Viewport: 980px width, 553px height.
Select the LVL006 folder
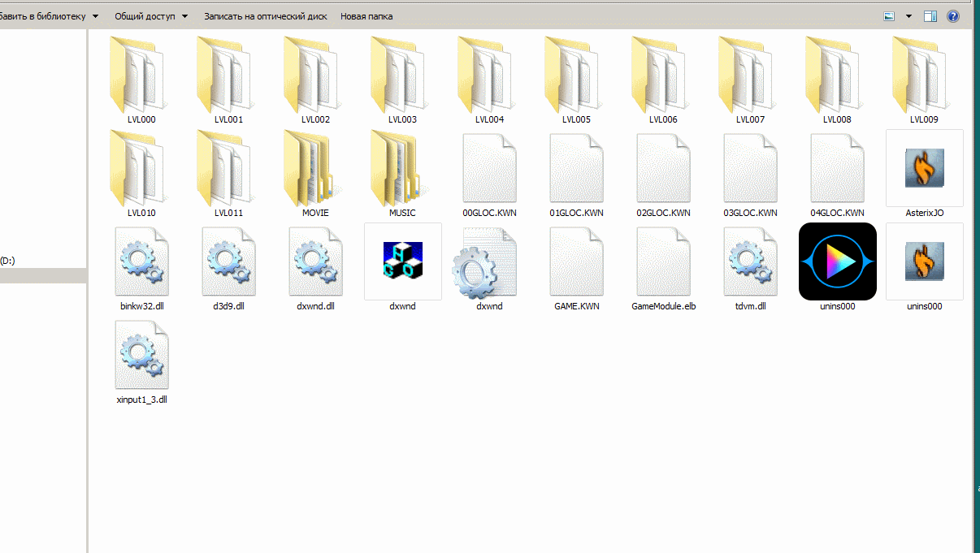tap(663, 81)
